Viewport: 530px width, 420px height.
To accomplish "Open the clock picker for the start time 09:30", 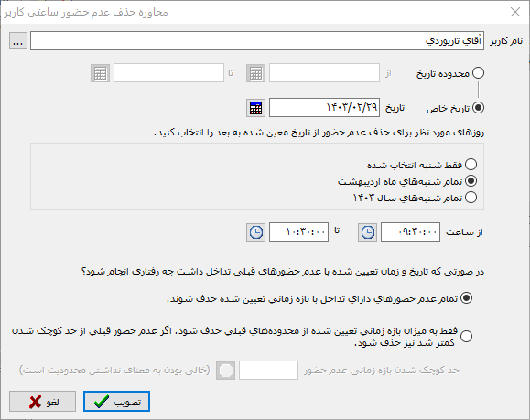I will tap(367, 232).
